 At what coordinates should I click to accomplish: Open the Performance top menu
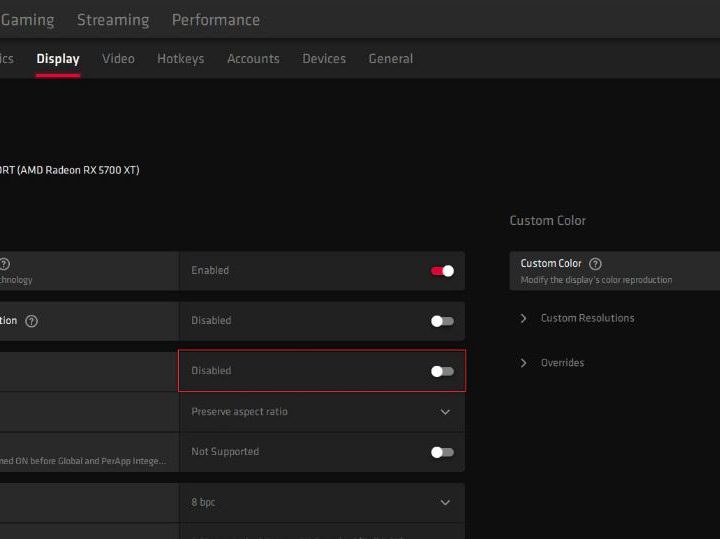[216, 20]
